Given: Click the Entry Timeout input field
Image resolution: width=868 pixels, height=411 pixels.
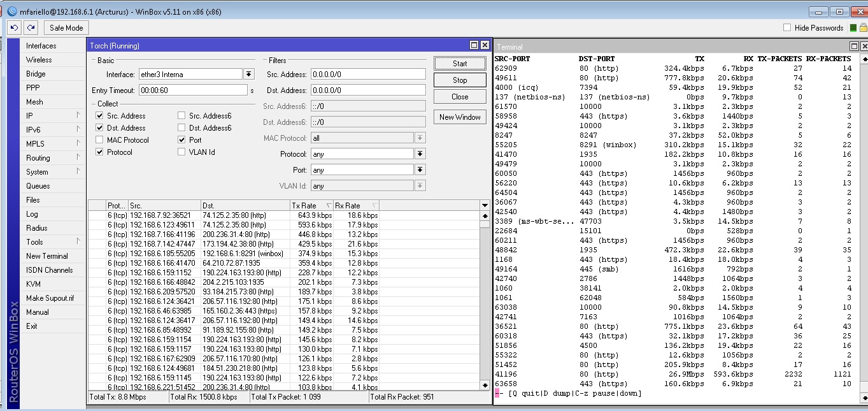Looking at the screenshot, I should pos(192,90).
